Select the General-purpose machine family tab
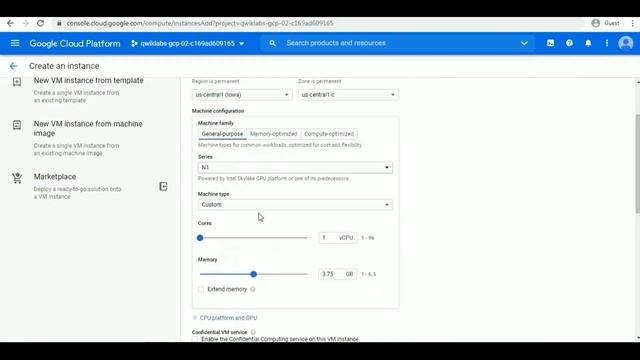Image resolution: width=640 pixels, height=360 pixels. [222, 134]
